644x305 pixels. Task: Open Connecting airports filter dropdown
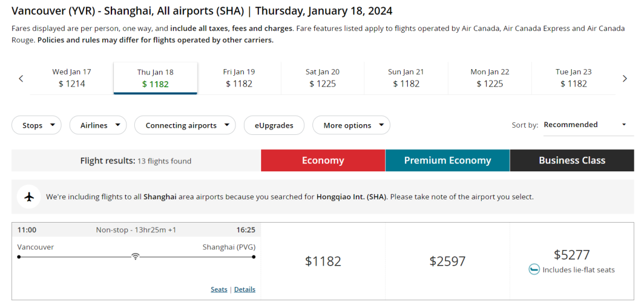[x=185, y=125]
